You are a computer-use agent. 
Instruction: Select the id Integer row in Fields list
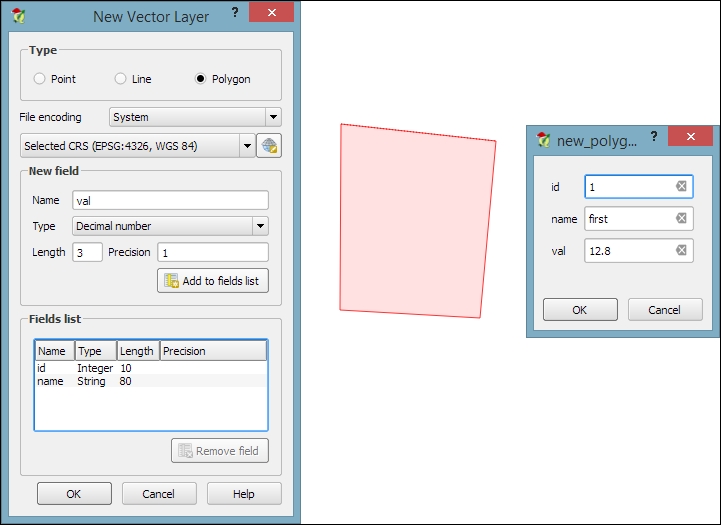[151, 368]
